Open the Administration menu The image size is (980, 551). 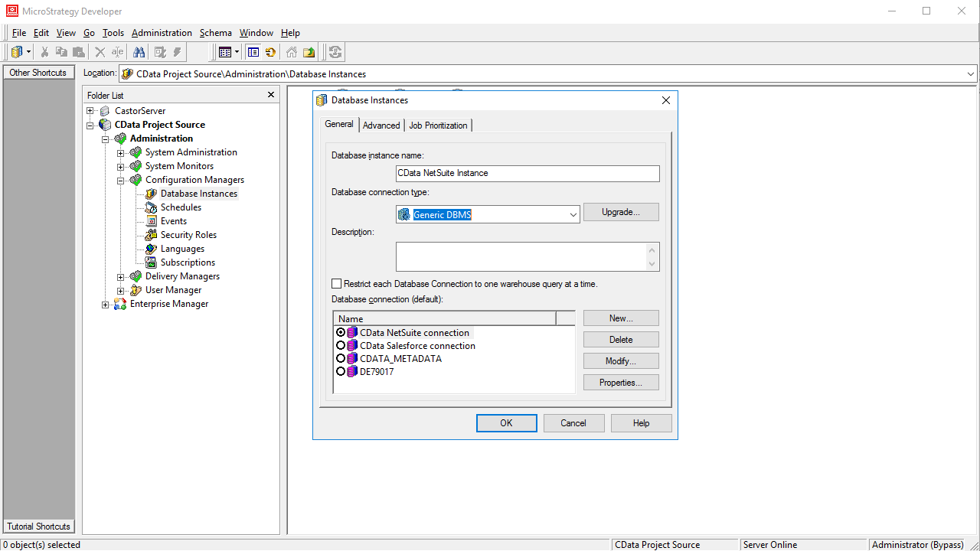162,32
